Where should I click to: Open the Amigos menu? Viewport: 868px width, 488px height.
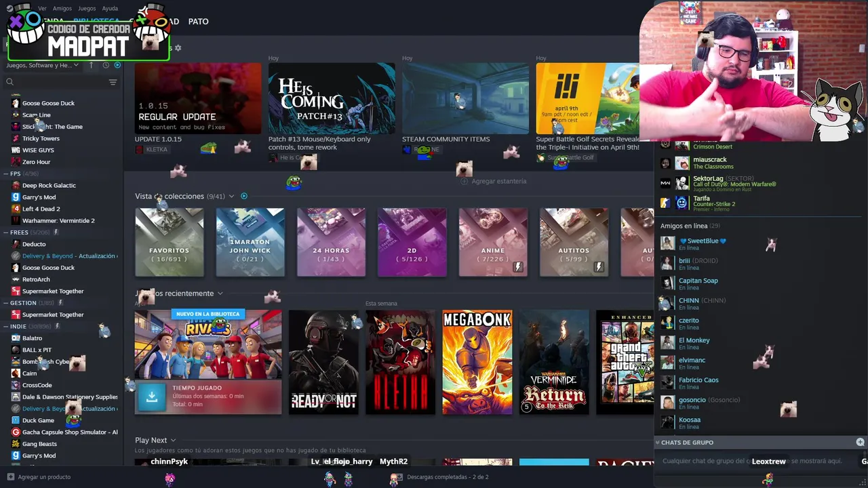(62, 8)
